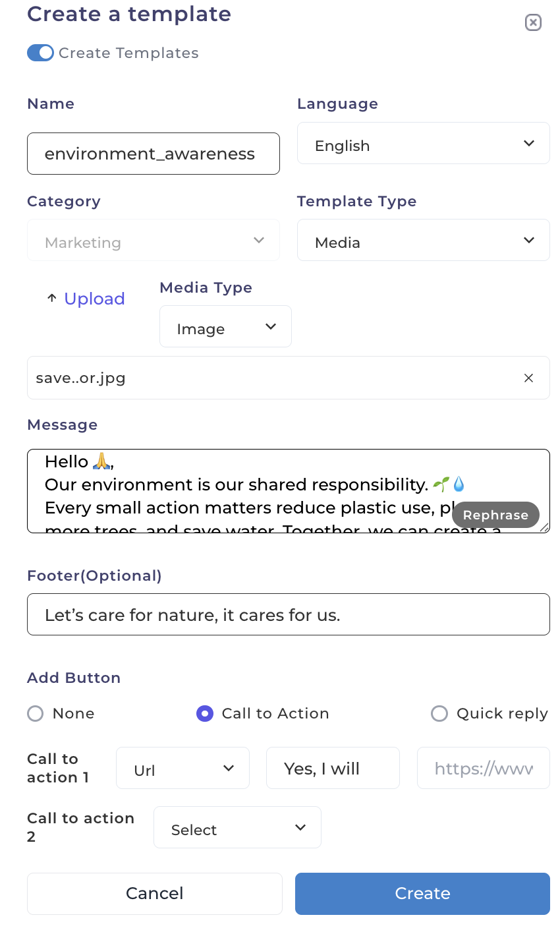Expand the Category dropdown
The width and height of the screenshot is (560, 936).
pyautogui.click(x=153, y=240)
